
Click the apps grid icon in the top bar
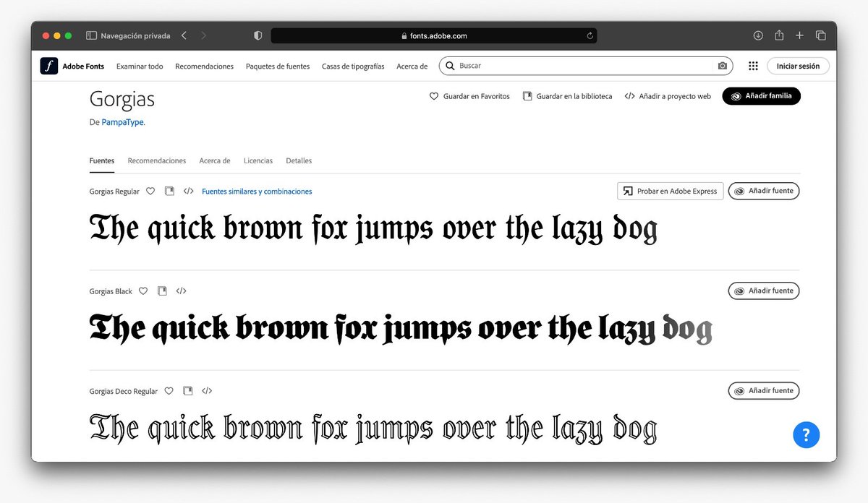tap(753, 66)
